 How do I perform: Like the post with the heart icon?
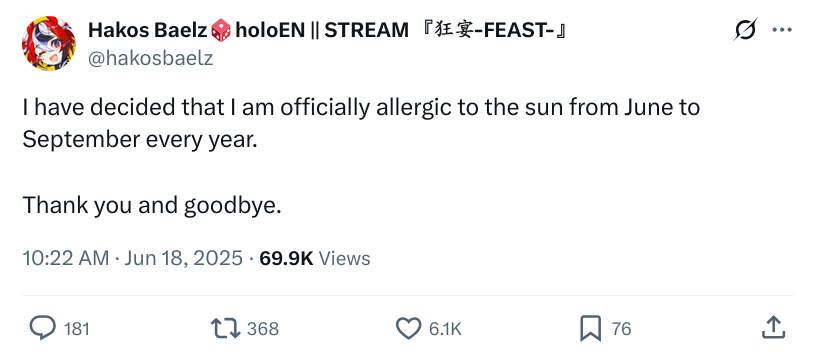coord(409,328)
